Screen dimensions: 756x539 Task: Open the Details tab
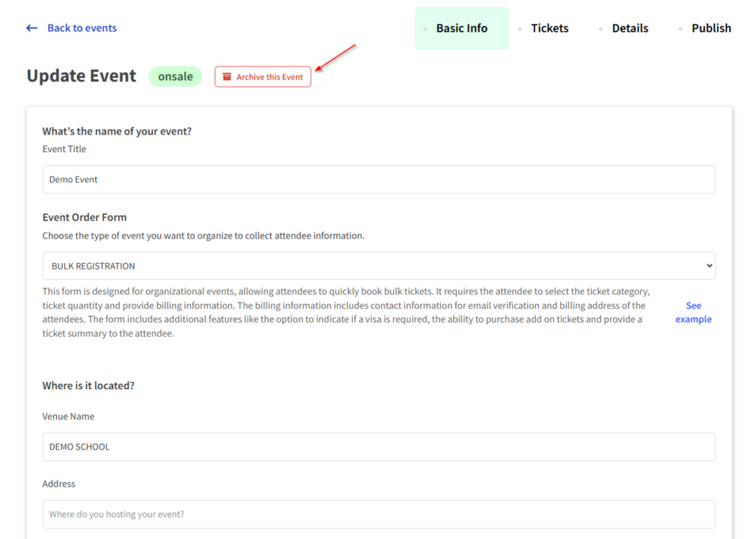630,28
